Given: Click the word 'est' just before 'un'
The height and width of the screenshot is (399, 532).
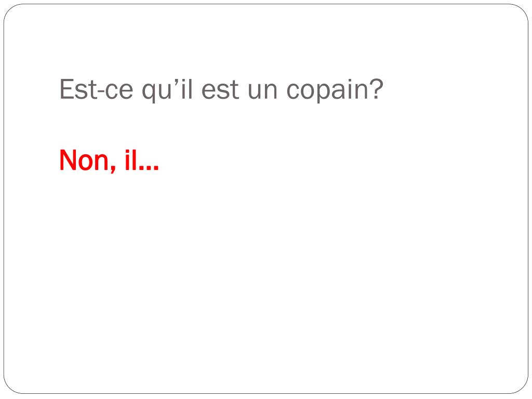Looking at the screenshot, I should pos(220,90).
